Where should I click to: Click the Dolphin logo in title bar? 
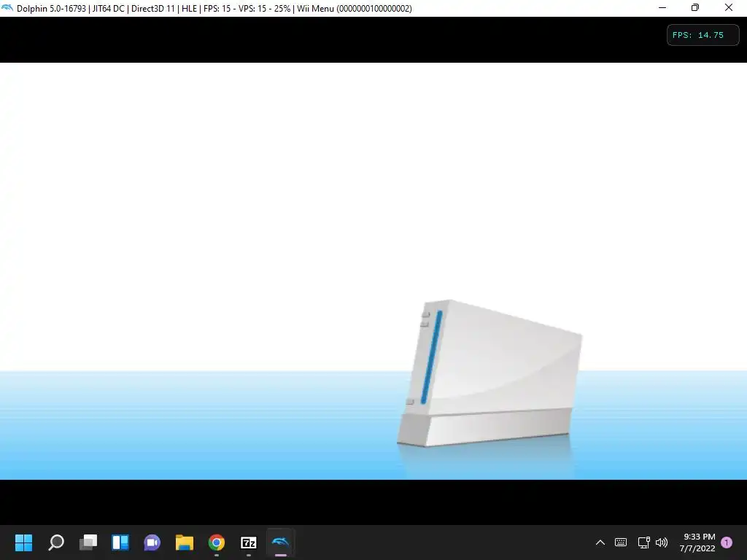click(7, 8)
